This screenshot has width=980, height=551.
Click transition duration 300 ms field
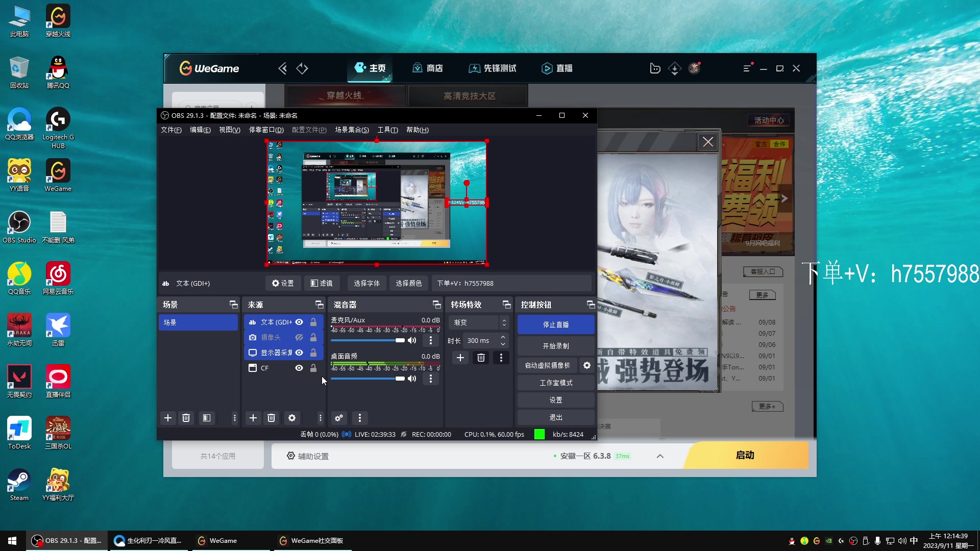(x=481, y=340)
